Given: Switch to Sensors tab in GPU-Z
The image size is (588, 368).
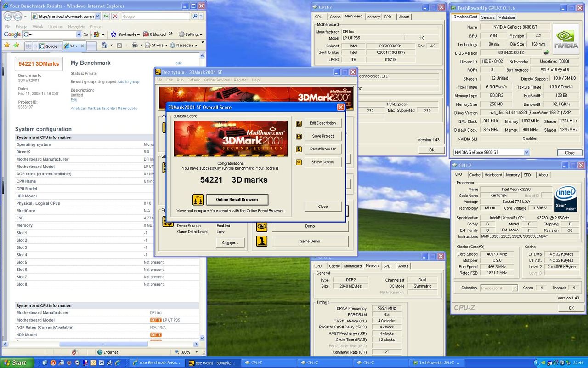Looking at the screenshot, I should pyautogui.click(x=488, y=17).
